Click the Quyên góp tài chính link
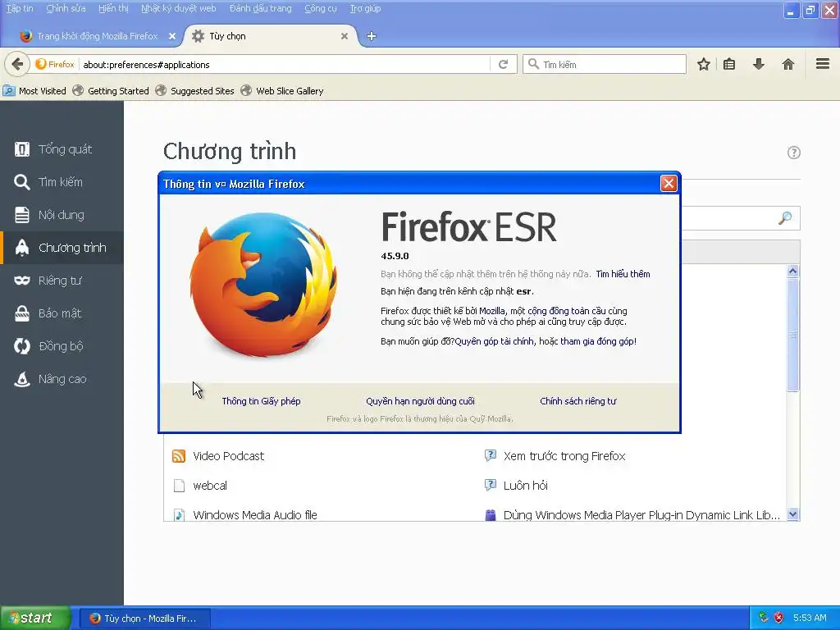 click(x=494, y=341)
